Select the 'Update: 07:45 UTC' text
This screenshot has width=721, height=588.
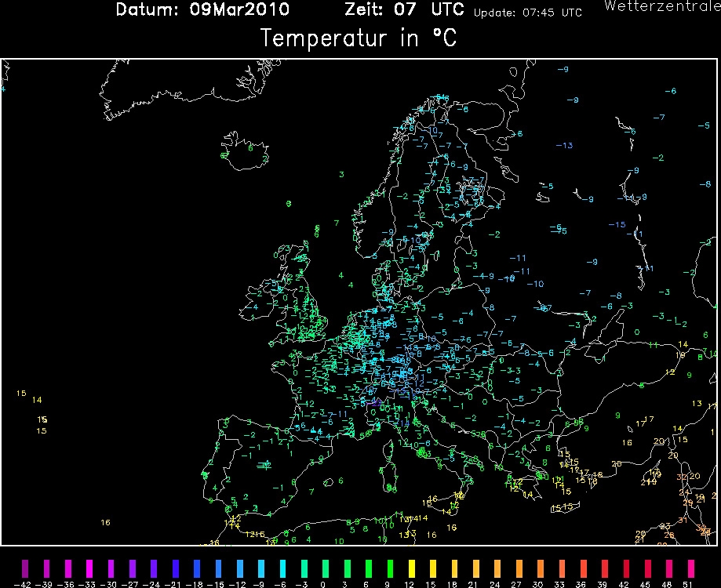(x=528, y=13)
